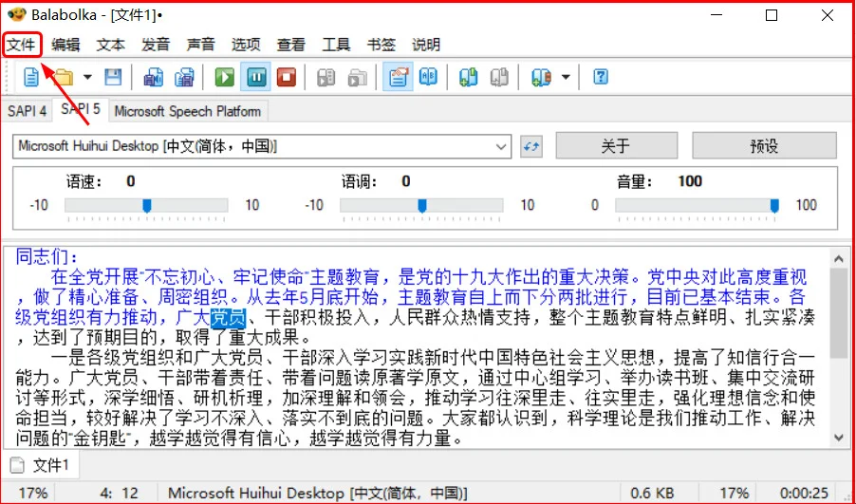Click the 关于 button

coord(616,146)
